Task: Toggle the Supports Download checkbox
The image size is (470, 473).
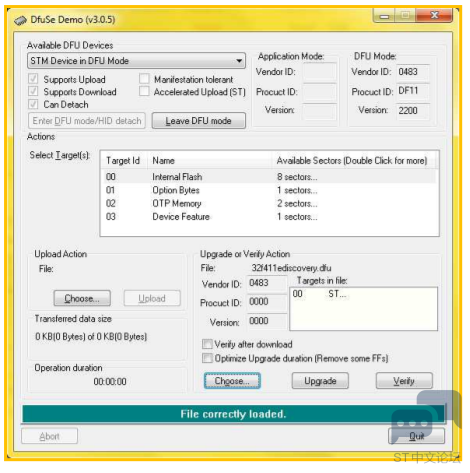Action: click(33, 92)
